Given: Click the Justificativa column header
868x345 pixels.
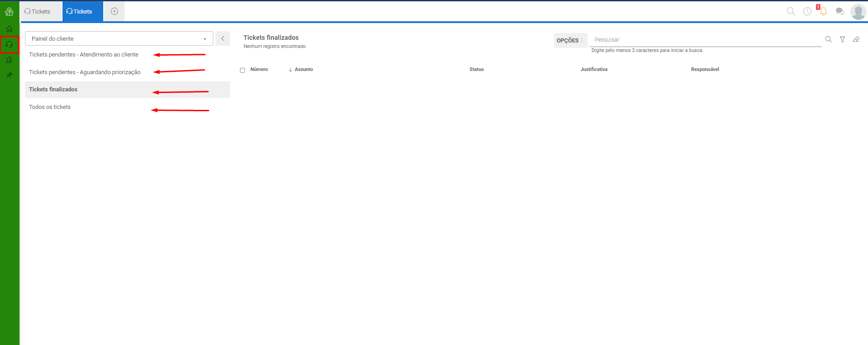Looking at the screenshot, I should click(x=594, y=69).
